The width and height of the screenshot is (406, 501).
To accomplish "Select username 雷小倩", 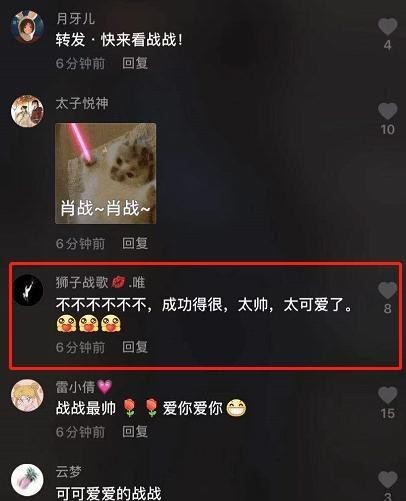I will click(x=75, y=387).
